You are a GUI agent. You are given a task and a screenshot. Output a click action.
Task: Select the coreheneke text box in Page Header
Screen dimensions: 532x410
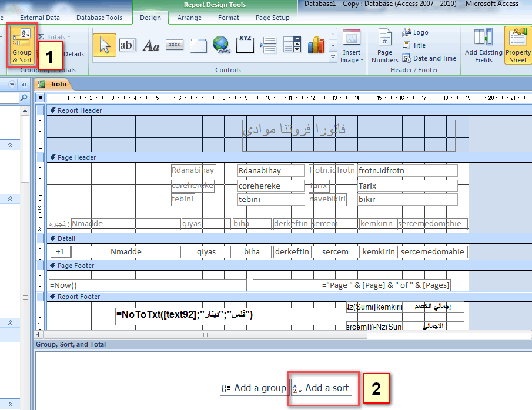271,186
